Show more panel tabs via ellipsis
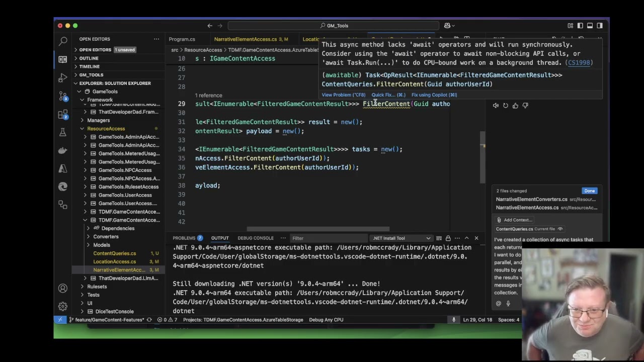The image size is (644, 362). [x=283, y=238]
